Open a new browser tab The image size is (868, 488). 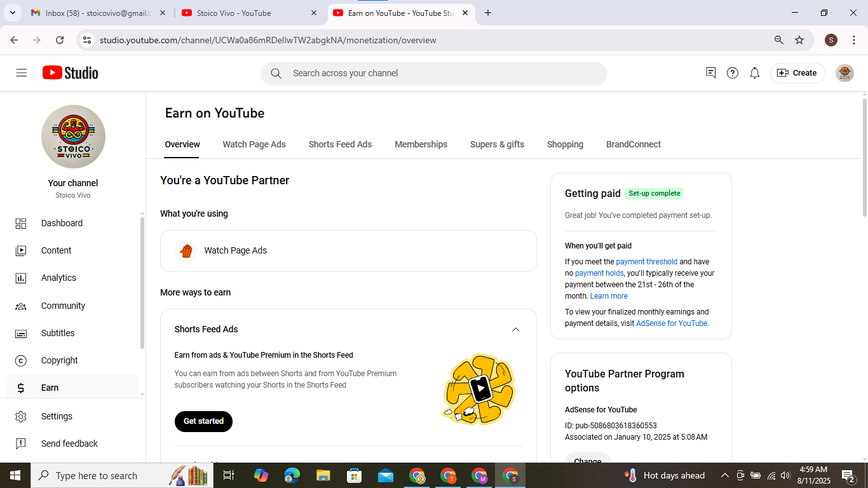click(x=488, y=13)
